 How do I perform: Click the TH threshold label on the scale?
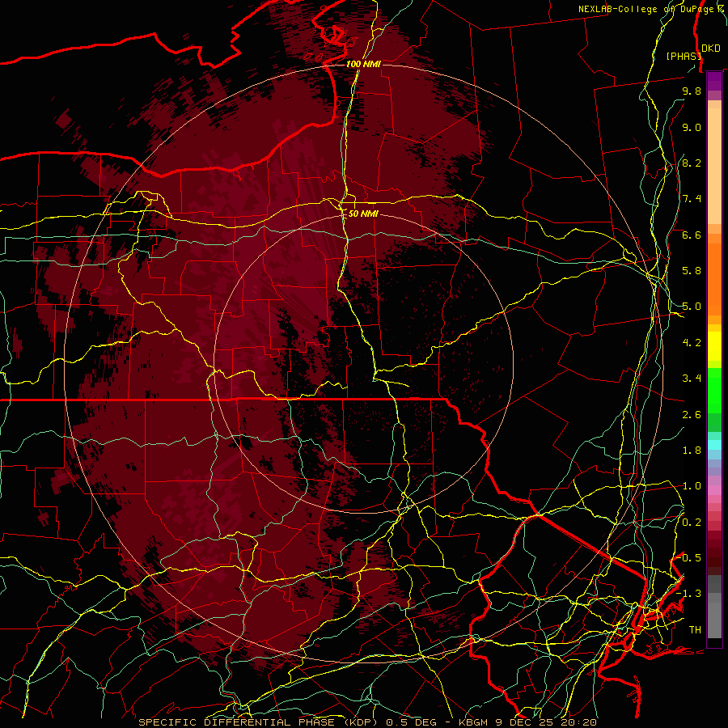pyautogui.click(x=695, y=629)
